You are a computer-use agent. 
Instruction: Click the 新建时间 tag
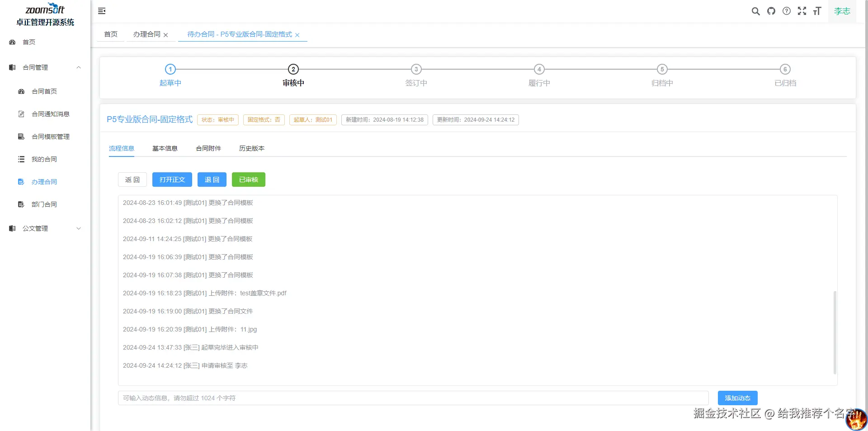(385, 120)
